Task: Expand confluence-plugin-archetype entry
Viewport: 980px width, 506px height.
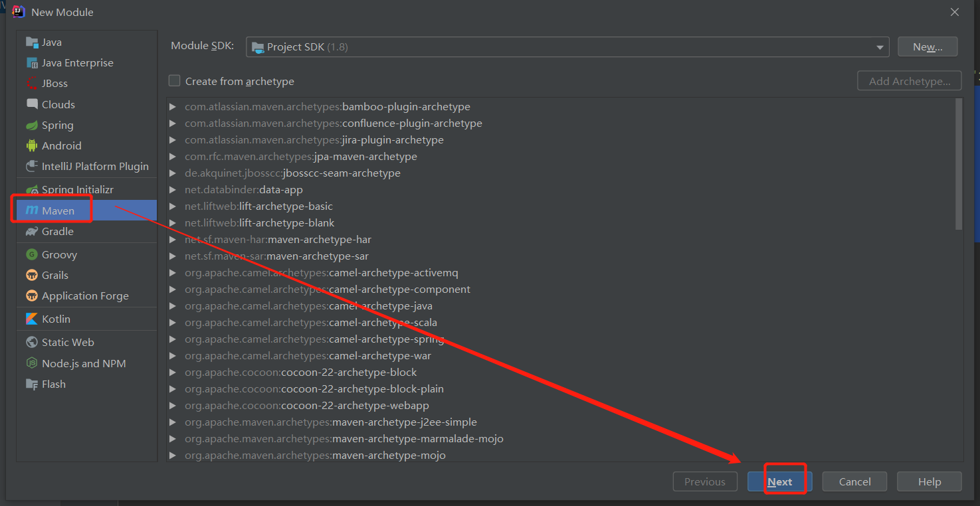Action: tap(173, 124)
